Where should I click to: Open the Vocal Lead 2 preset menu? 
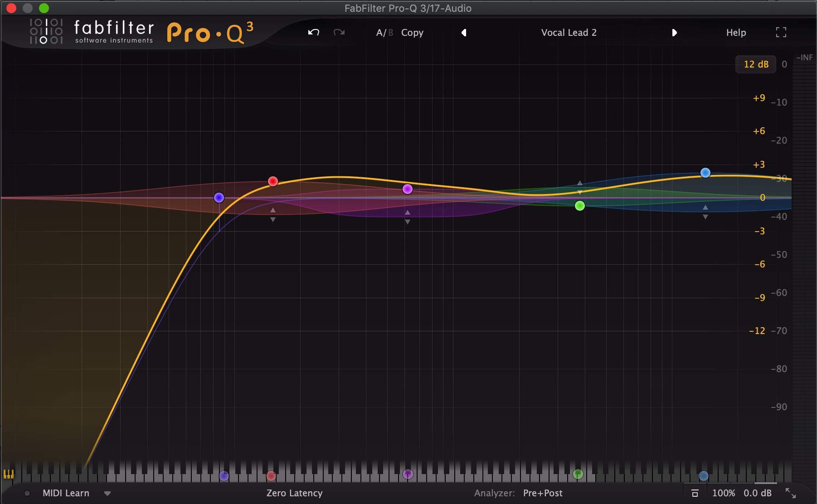point(569,33)
